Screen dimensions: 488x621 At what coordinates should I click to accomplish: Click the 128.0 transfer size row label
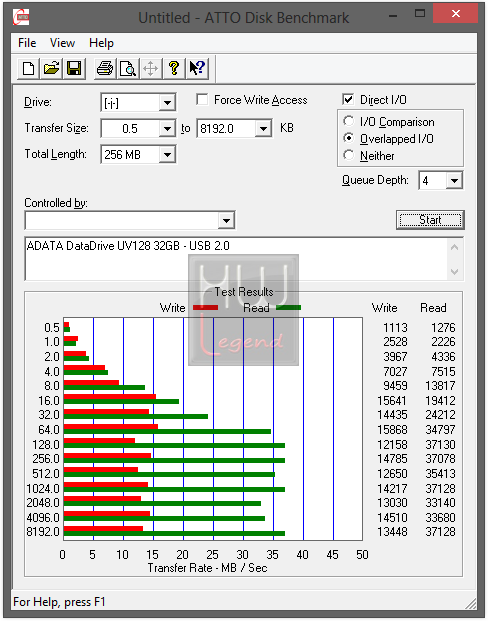pos(46,445)
